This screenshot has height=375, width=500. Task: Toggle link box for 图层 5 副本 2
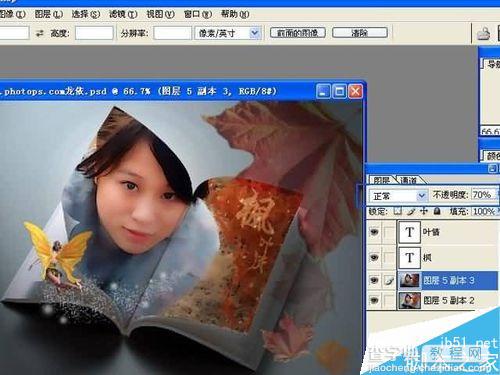(389, 301)
